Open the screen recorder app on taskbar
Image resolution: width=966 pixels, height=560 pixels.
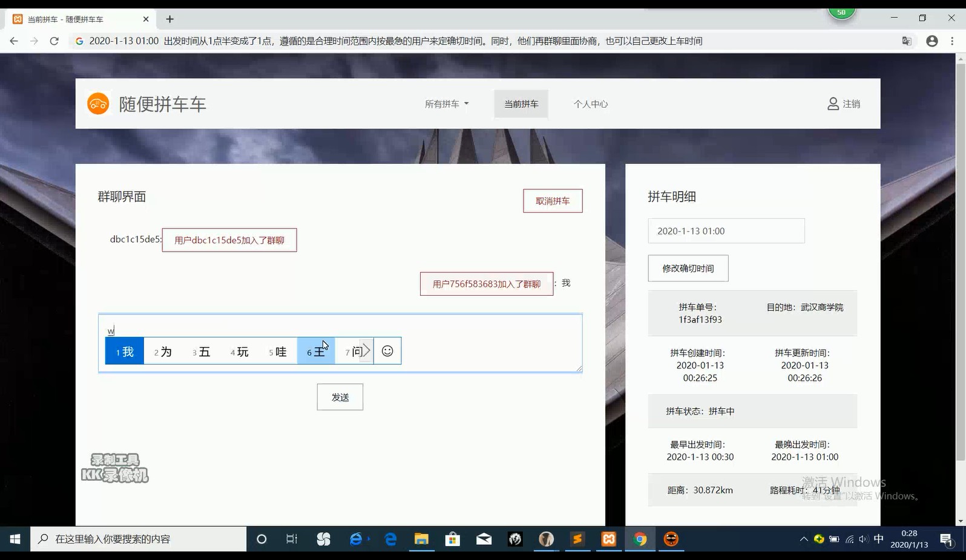[671, 539]
